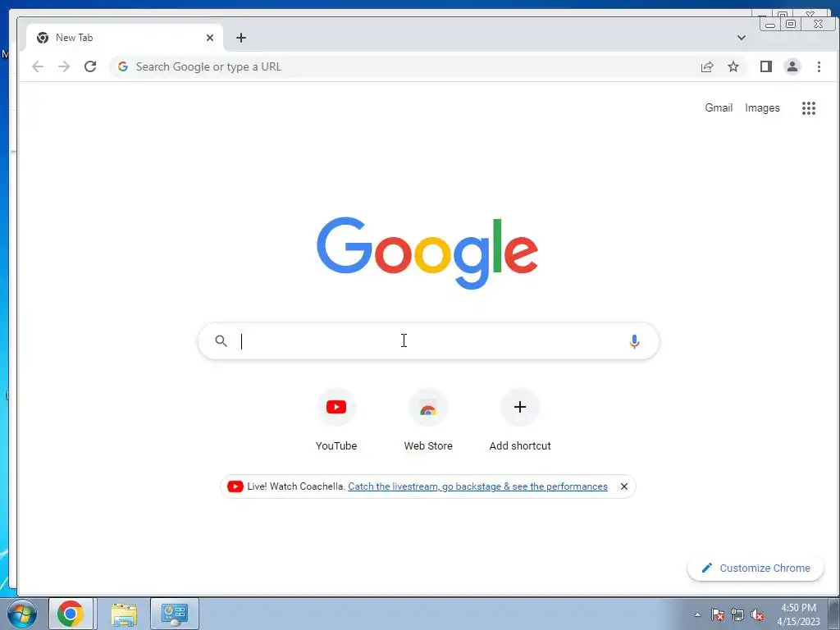Open Gmail link
This screenshot has width=840, height=630.
719,107
